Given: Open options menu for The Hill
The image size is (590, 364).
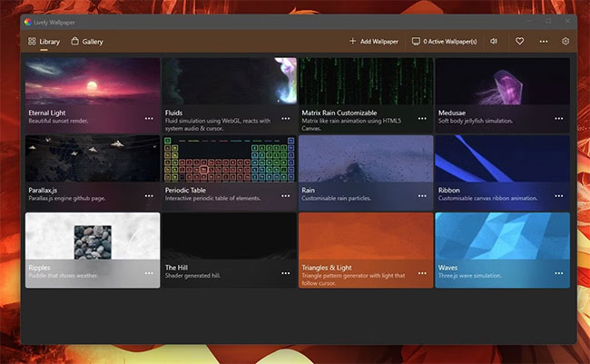Looking at the screenshot, I should [x=286, y=273].
